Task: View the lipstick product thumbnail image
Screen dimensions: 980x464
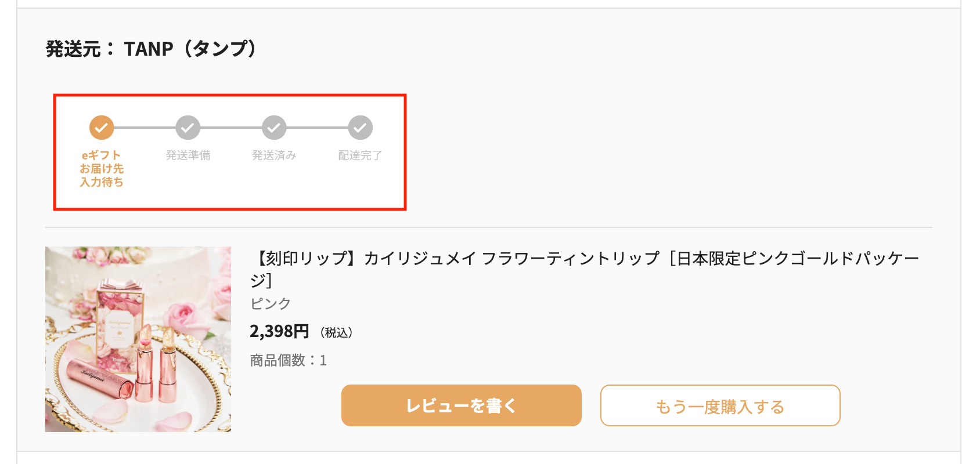Action: 138,340
